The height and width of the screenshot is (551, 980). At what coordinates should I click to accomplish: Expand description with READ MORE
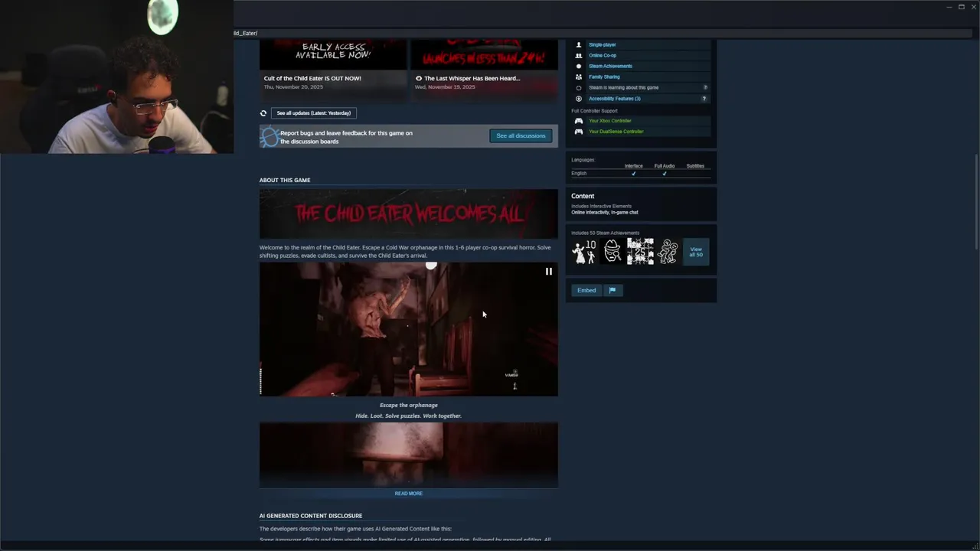click(x=408, y=494)
